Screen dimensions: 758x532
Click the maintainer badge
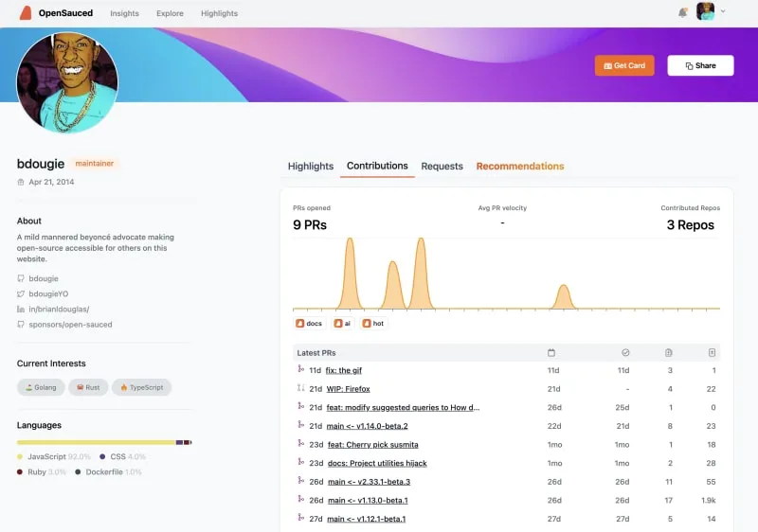pos(94,163)
